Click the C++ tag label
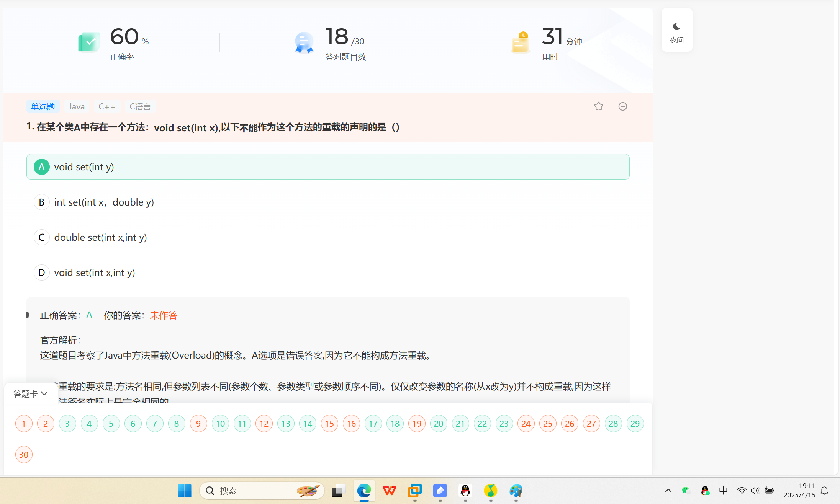The height and width of the screenshot is (504, 840). 107,106
